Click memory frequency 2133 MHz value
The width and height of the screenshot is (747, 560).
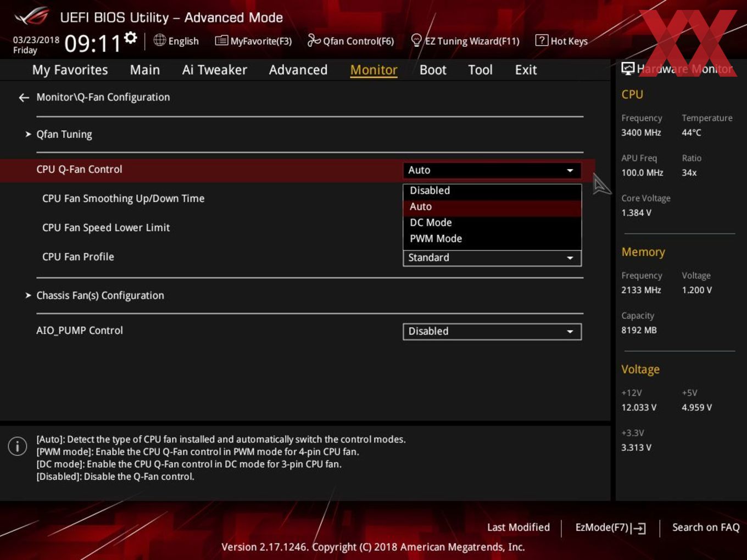pyautogui.click(x=641, y=290)
